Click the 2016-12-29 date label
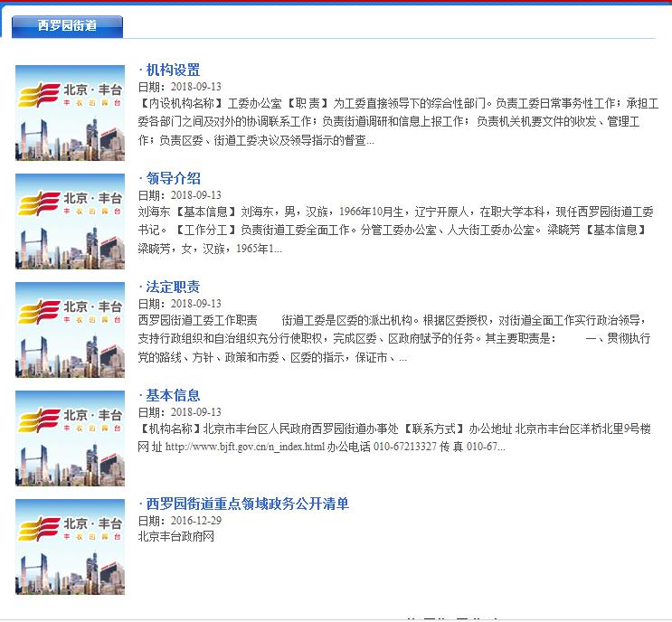 (180, 521)
